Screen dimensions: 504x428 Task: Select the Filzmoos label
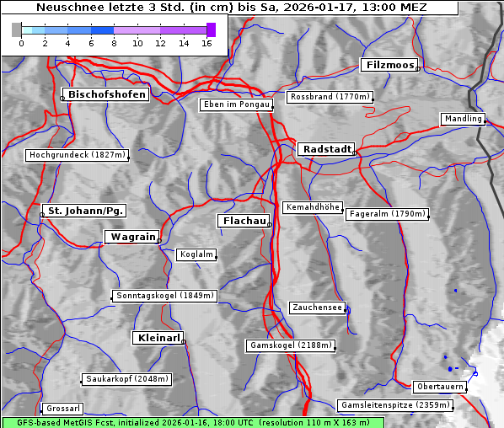[389, 65]
